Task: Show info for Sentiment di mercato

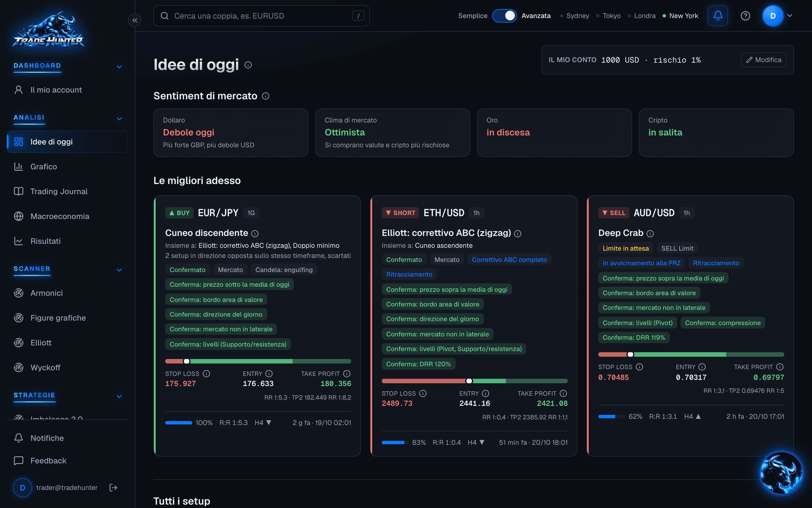Action: click(265, 96)
